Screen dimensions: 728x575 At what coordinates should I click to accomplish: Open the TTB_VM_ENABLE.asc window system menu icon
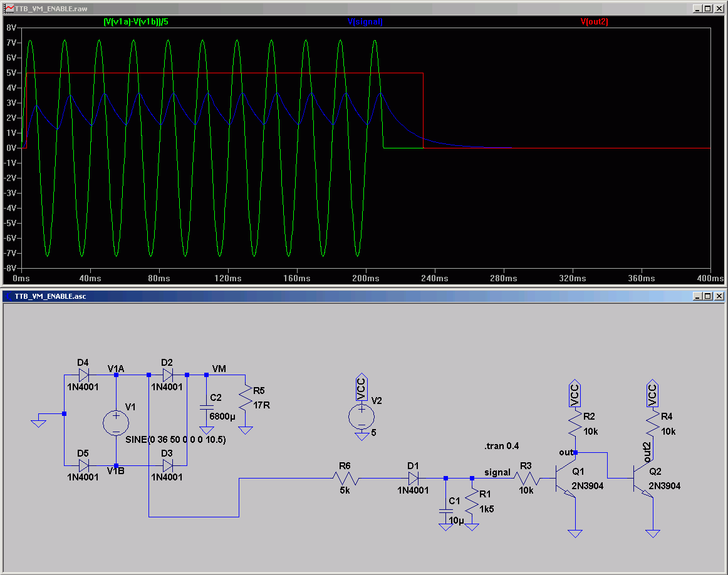pos(9,296)
